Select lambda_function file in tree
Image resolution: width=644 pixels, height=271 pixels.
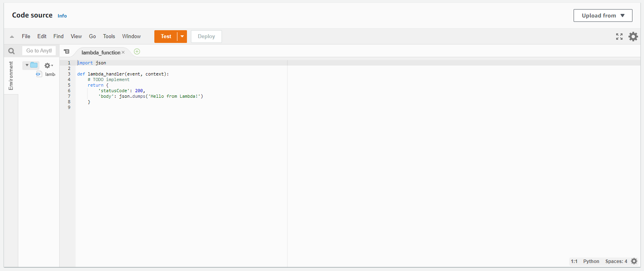coord(50,74)
